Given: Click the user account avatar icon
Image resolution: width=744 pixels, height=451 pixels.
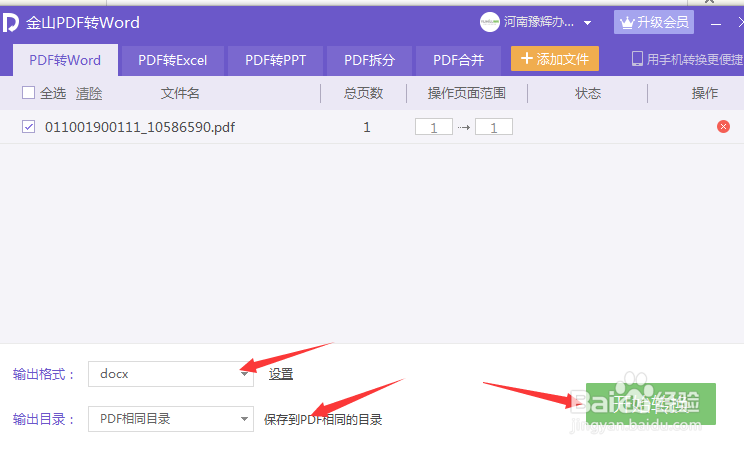Looking at the screenshot, I should [489, 22].
